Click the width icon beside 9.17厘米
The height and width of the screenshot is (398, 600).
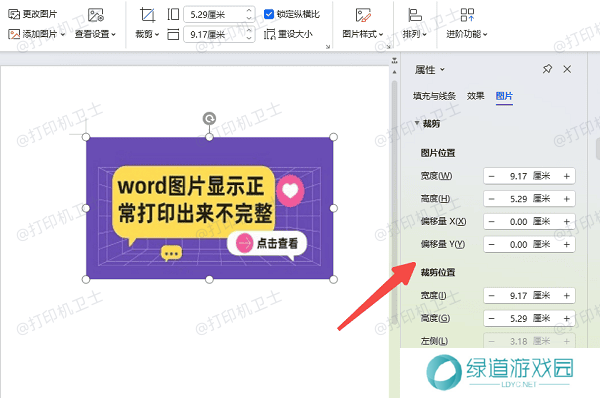[173, 34]
